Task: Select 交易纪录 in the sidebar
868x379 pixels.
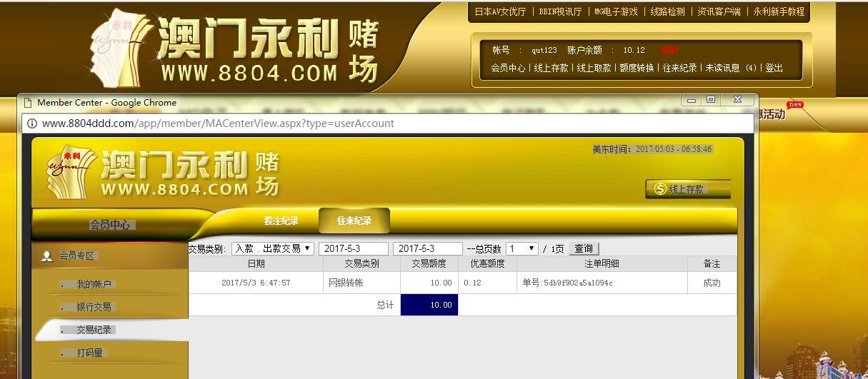Action: 94,330
